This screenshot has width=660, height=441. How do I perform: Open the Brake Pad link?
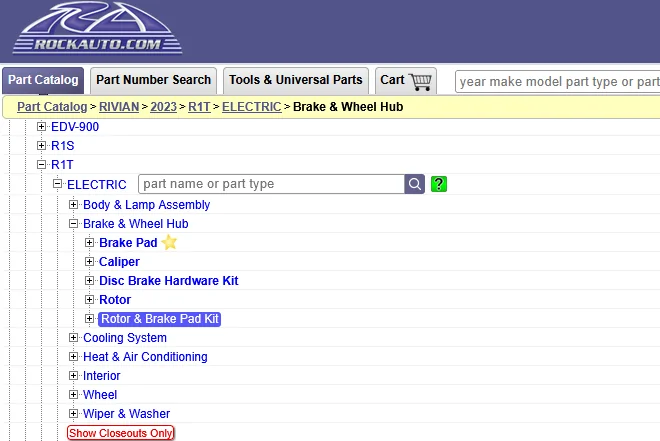click(128, 242)
